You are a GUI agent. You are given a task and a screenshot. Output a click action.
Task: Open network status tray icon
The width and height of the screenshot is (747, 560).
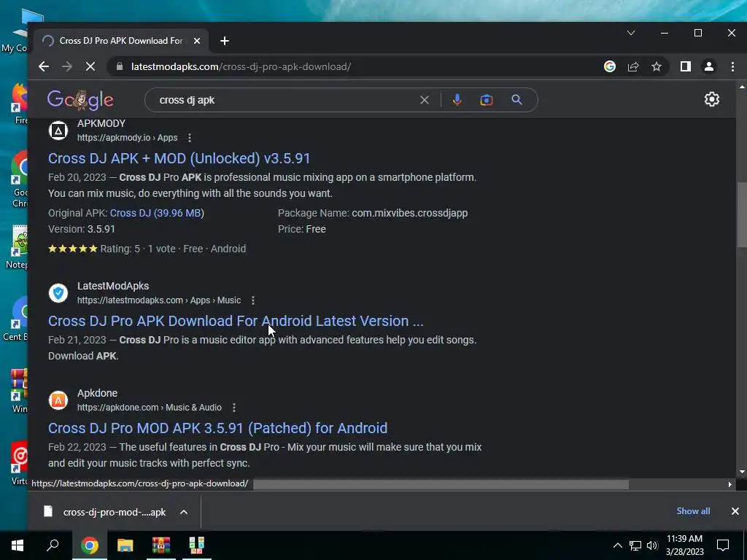(635, 545)
